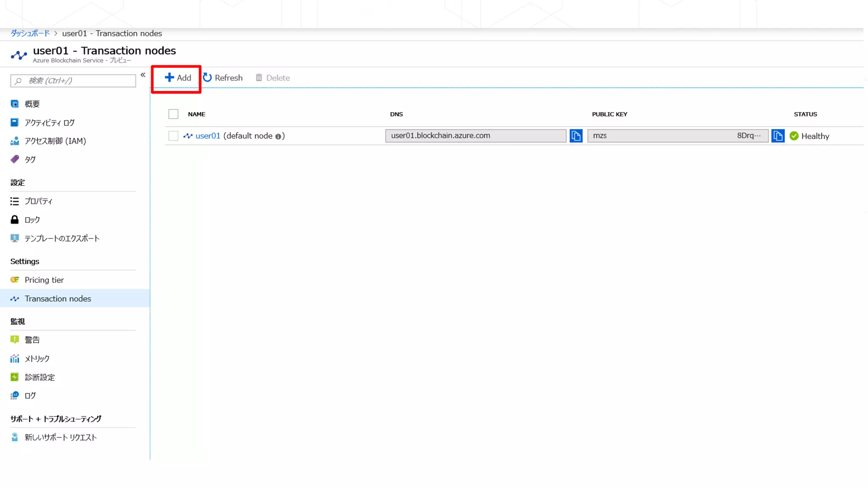Open 新しいサポート リクエスト item
868x488 pixels.
(61, 438)
